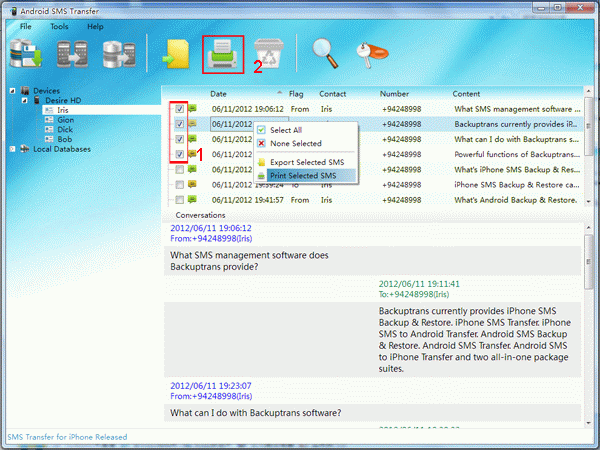Expand the Local Databases node

[13, 149]
